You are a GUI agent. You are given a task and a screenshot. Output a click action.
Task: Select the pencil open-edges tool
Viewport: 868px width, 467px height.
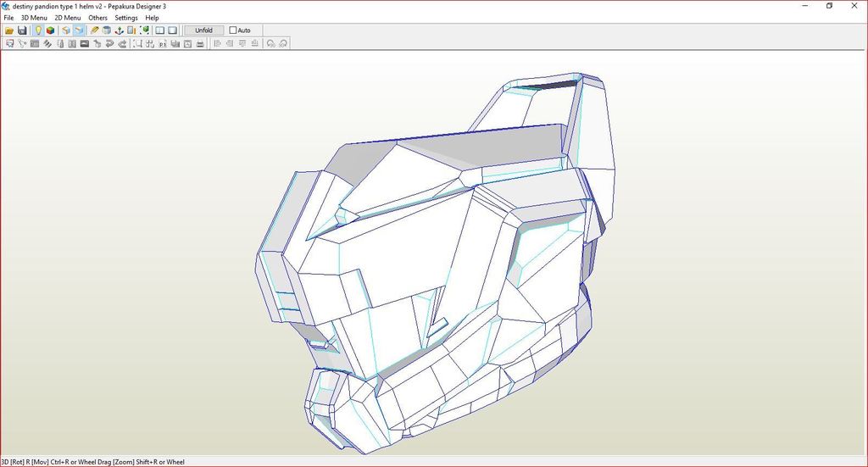coord(95,31)
